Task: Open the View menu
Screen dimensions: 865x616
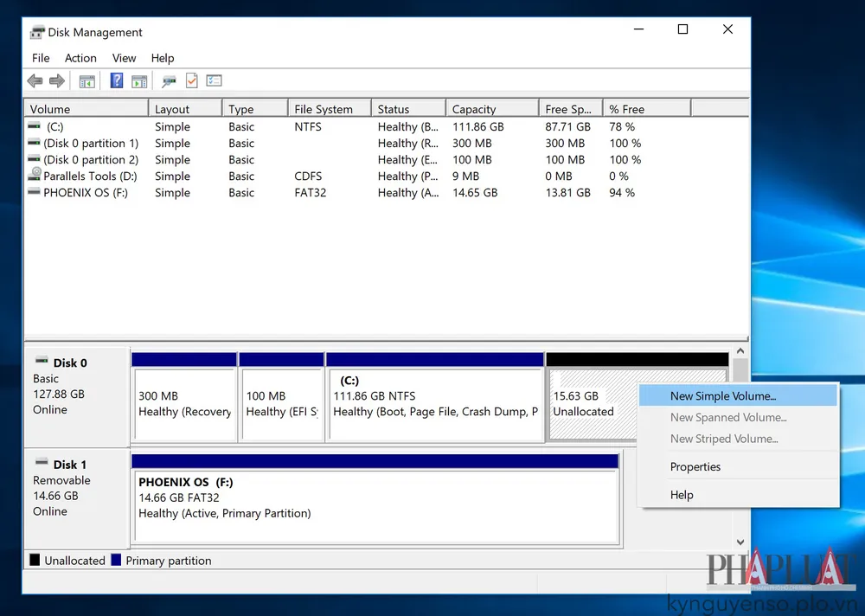Action: point(124,58)
